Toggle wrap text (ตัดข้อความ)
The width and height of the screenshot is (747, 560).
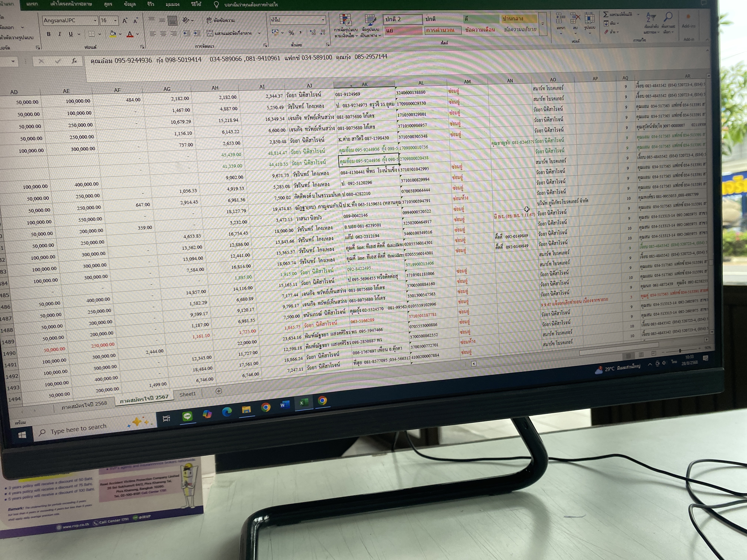point(220,20)
